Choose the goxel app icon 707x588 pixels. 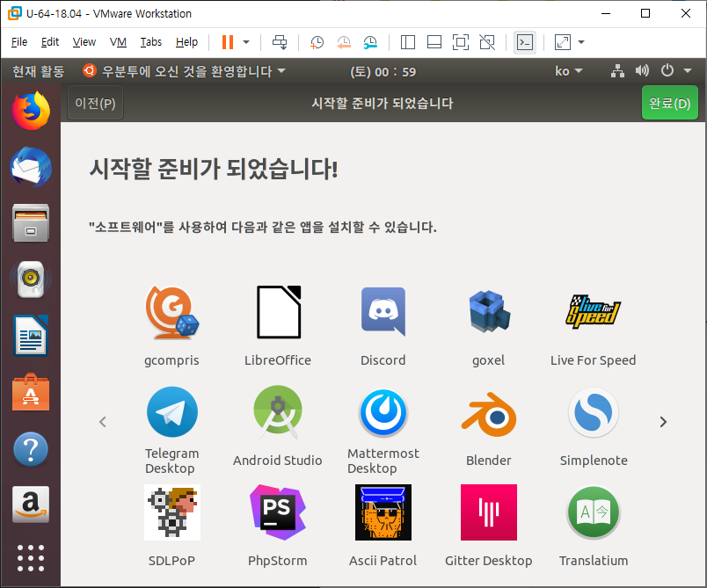[x=489, y=312]
